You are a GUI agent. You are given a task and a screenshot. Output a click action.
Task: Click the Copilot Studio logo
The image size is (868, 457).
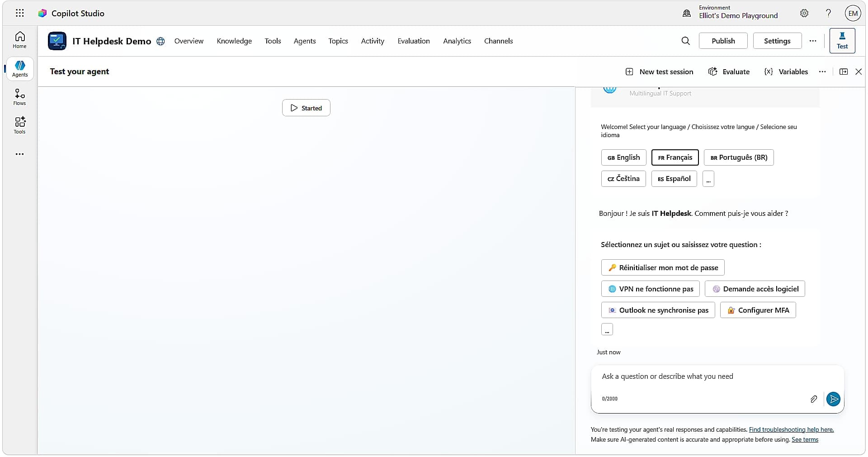(x=42, y=13)
